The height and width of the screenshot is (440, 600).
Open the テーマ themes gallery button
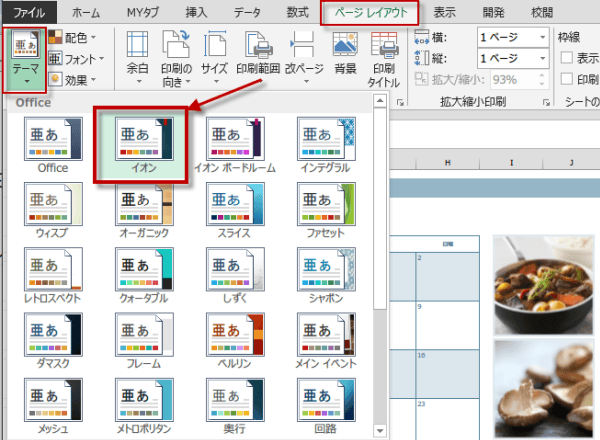(25, 59)
